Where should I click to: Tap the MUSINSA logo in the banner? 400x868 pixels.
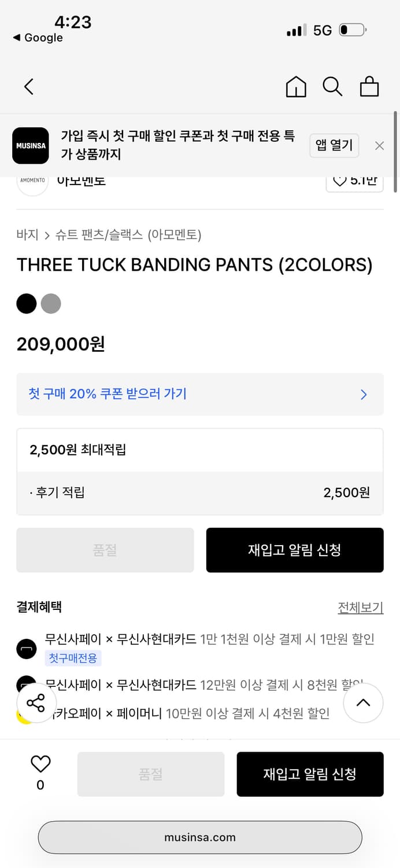pyautogui.click(x=30, y=146)
